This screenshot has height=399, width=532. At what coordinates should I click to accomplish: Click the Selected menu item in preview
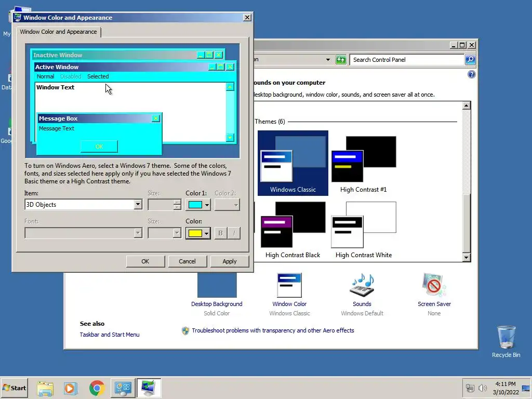[98, 76]
